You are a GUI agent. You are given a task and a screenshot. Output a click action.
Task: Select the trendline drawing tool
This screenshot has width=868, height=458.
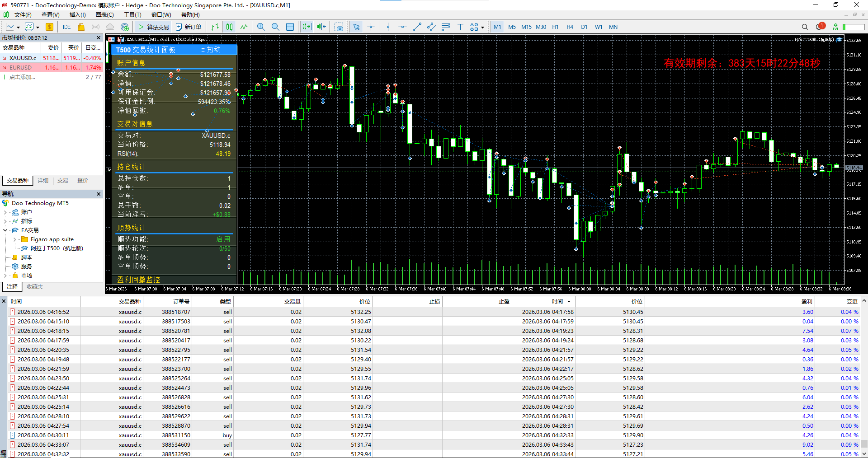point(417,27)
